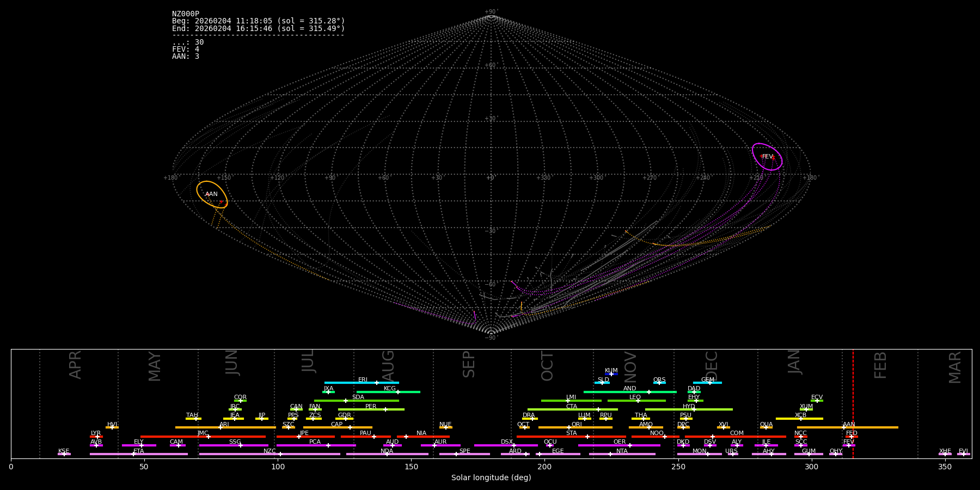Image resolution: width=980 pixels, height=490 pixels.
Task: Click the CAP shower label
Action: click(x=337, y=425)
